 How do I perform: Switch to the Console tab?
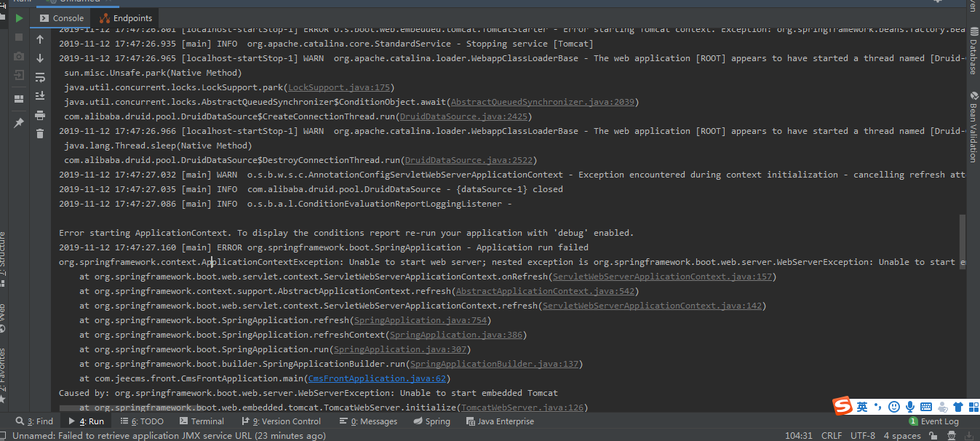coord(62,18)
